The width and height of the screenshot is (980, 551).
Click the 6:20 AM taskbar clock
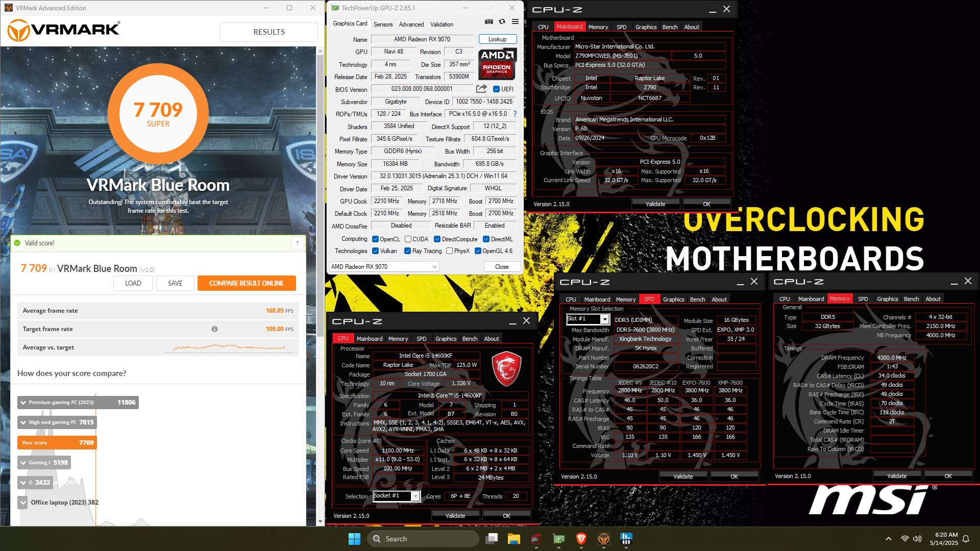[944, 539]
